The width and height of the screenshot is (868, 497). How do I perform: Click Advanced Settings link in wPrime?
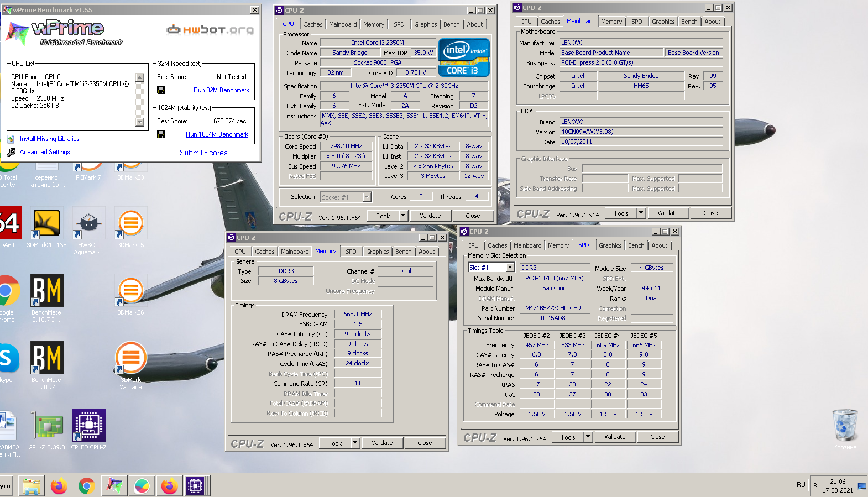[x=45, y=152]
